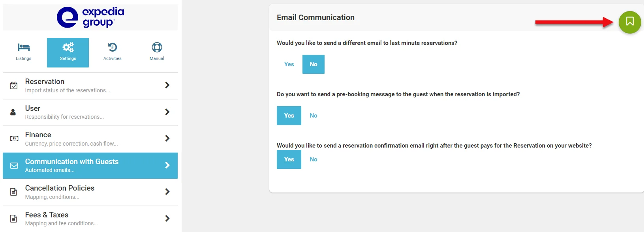
Task: Choose Yes for last minute reservations email
Action: click(x=289, y=64)
